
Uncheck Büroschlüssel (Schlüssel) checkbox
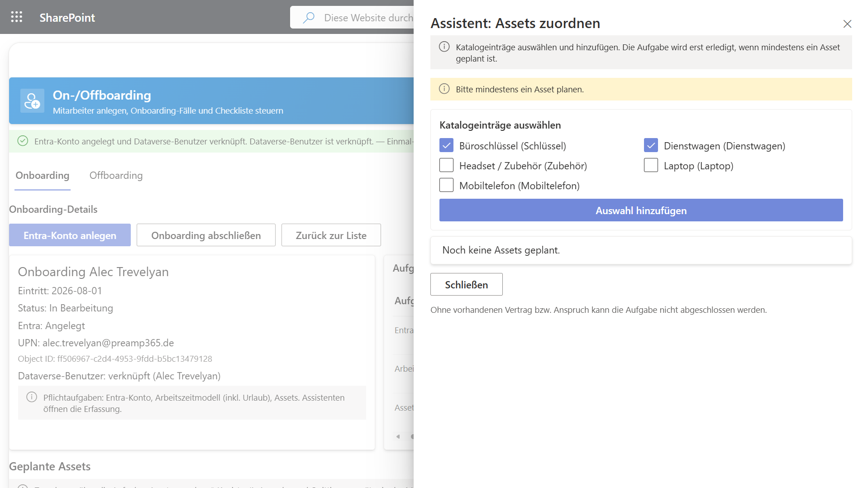point(446,145)
